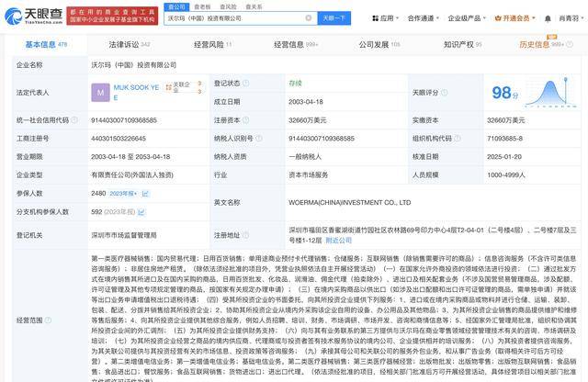Click company name 沃尔玛（中国）投资有限公司 in table
588x382 pixels.
click(133, 65)
